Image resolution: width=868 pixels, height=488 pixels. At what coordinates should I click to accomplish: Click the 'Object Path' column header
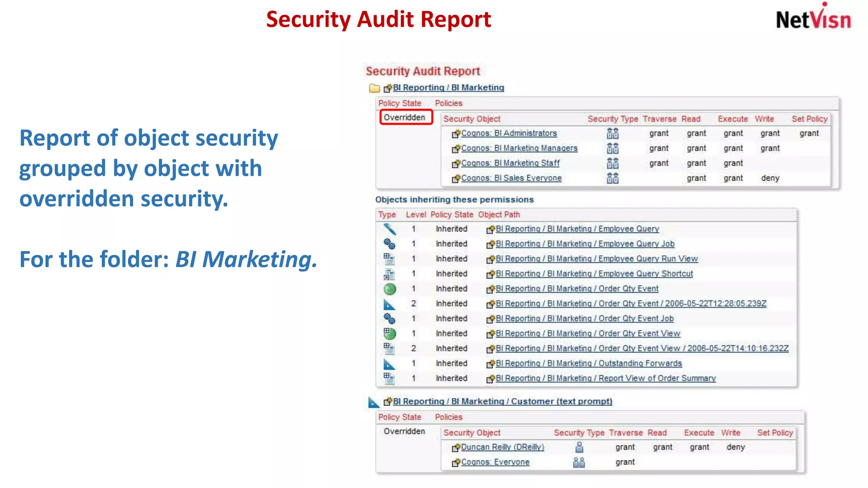point(499,215)
